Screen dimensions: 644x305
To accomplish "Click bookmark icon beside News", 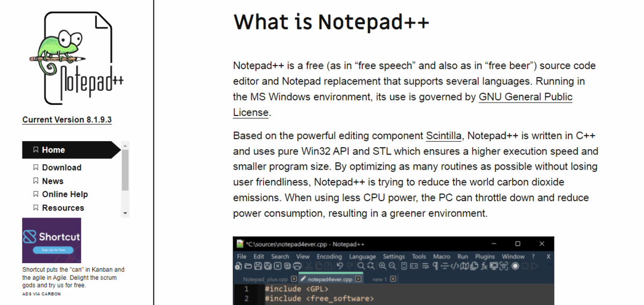I will (36, 181).
